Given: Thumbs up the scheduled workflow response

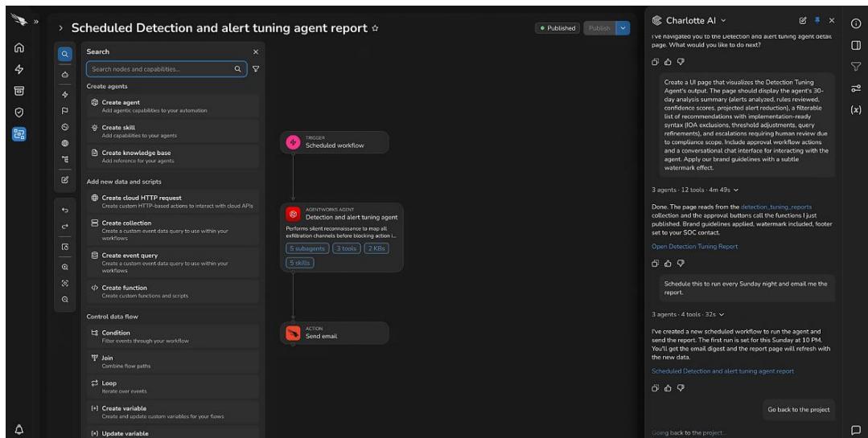Looking at the screenshot, I should 668,388.
